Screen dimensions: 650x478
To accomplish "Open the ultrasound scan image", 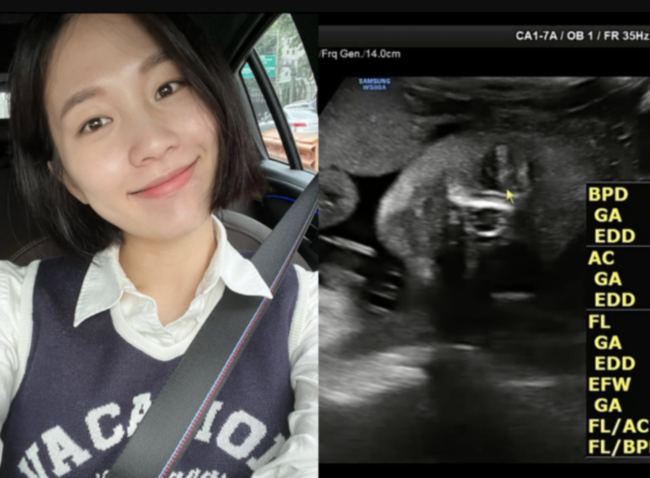I will pos(484,245).
